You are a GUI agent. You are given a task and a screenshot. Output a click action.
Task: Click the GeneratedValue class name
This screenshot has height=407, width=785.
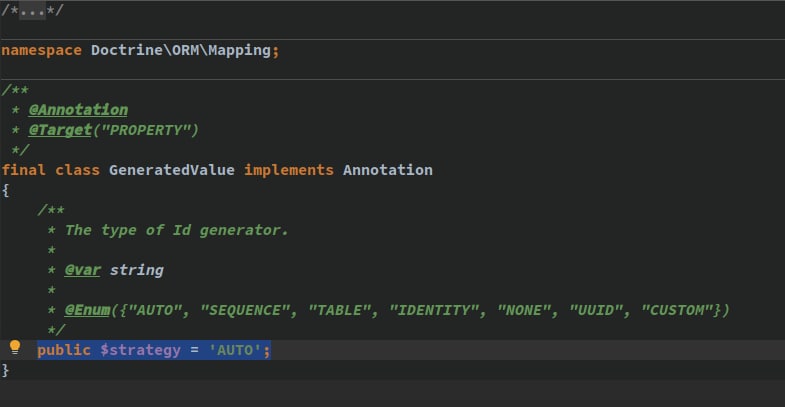click(172, 170)
